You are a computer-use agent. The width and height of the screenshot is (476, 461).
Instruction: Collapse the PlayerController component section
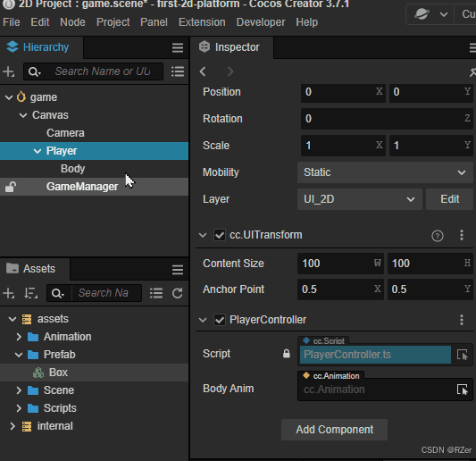pyautogui.click(x=203, y=320)
